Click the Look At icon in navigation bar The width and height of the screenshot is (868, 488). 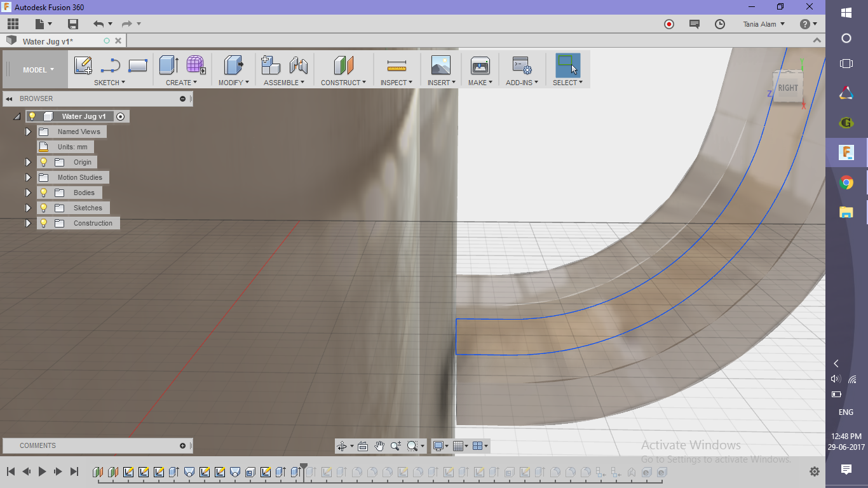coord(363,446)
